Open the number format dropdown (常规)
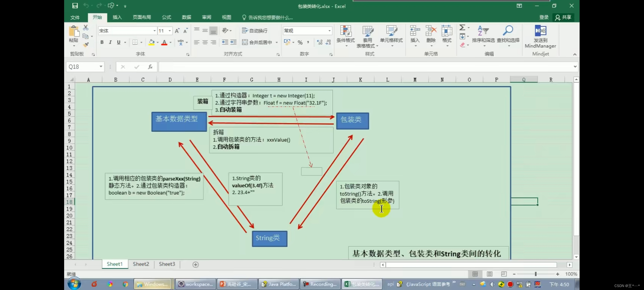The height and width of the screenshot is (290, 644). 330,31
